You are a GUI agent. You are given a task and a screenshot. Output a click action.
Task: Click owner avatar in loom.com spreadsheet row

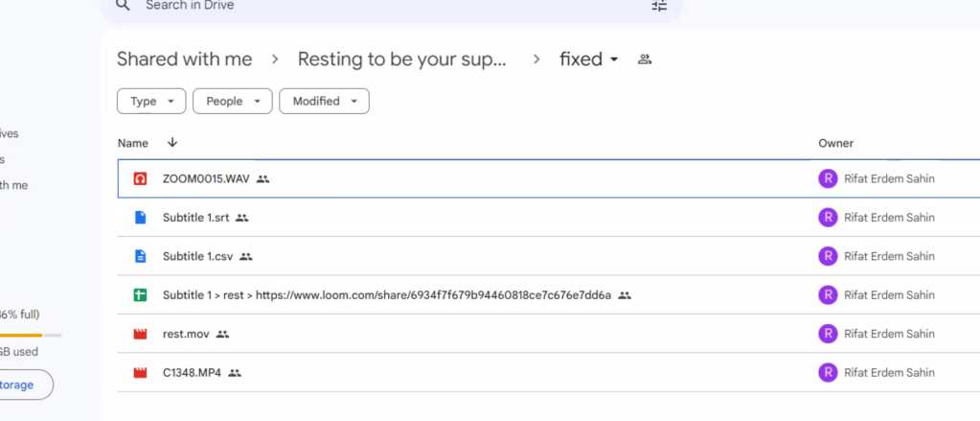(x=828, y=295)
